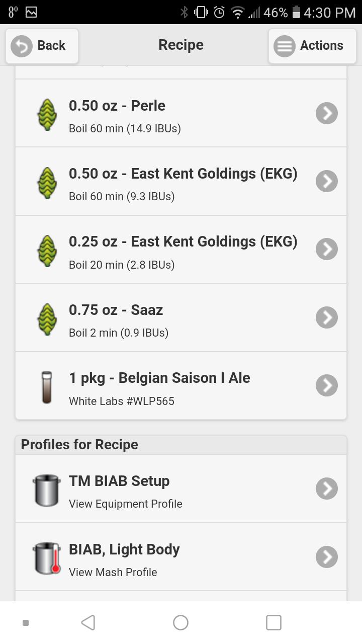This screenshot has width=362, height=644.
Task: Open View Mash Profile entry
Action: (x=181, y=557)
